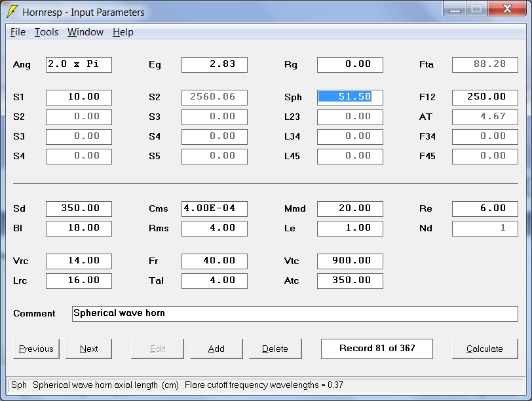Click the Bl field showing 18.00
This screenshot has height=401, width=532.
[x=79, y=229]
